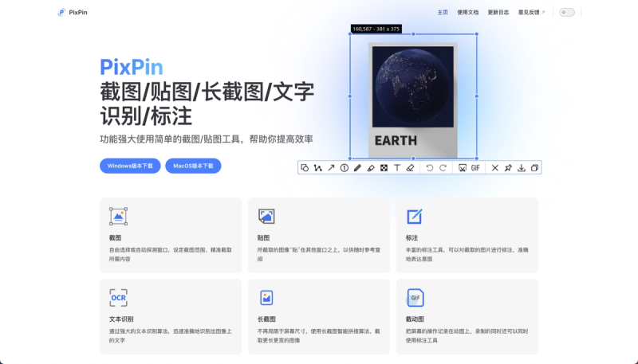Open the 主页 nav item
This screenshot has width=638, height=364.
[x=443, y=12]
